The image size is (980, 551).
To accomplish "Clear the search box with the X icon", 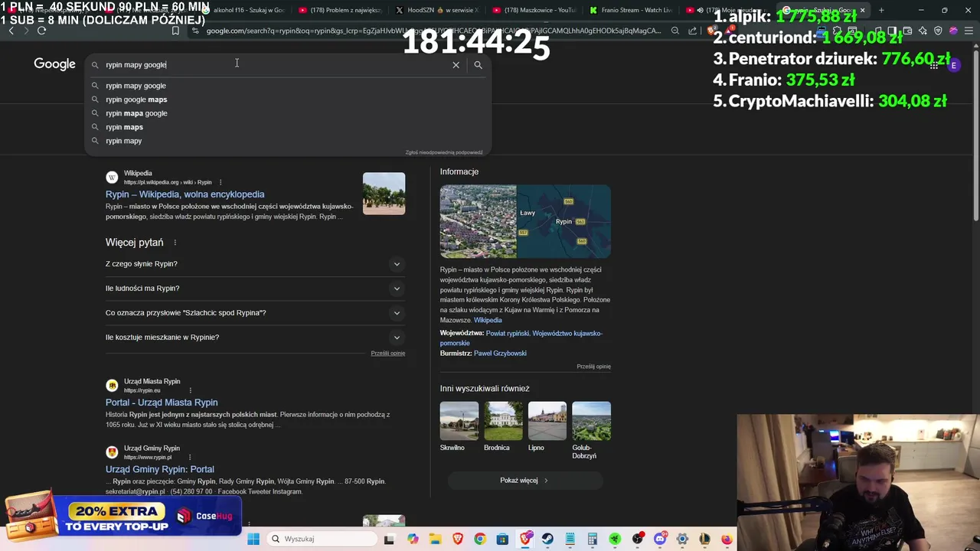I will (x=456, y=65).
